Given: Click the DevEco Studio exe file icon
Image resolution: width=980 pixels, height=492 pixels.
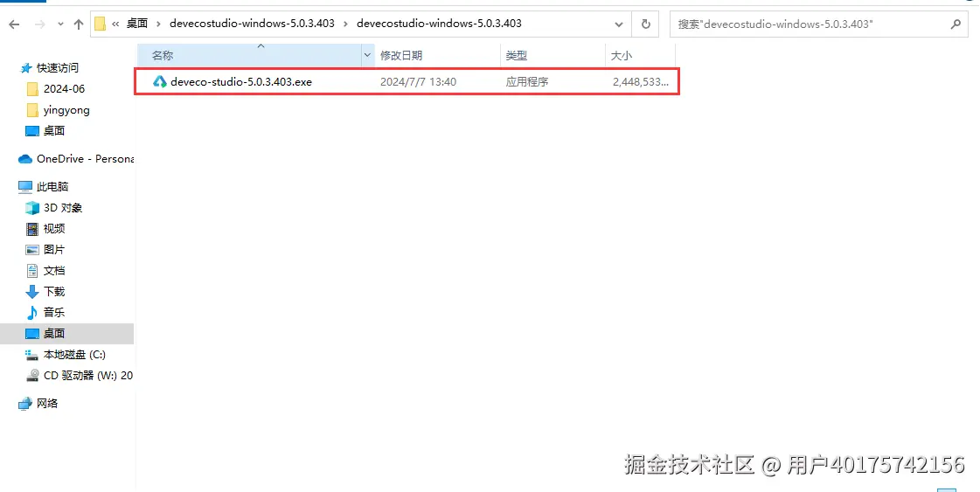Looking at the screenshot, I should point(160,82).
